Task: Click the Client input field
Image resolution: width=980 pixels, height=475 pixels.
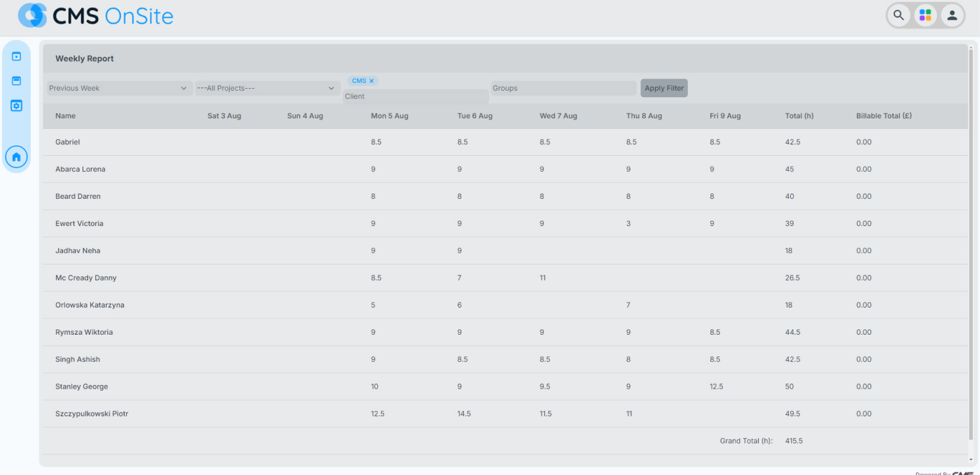Action: (415, 97)
